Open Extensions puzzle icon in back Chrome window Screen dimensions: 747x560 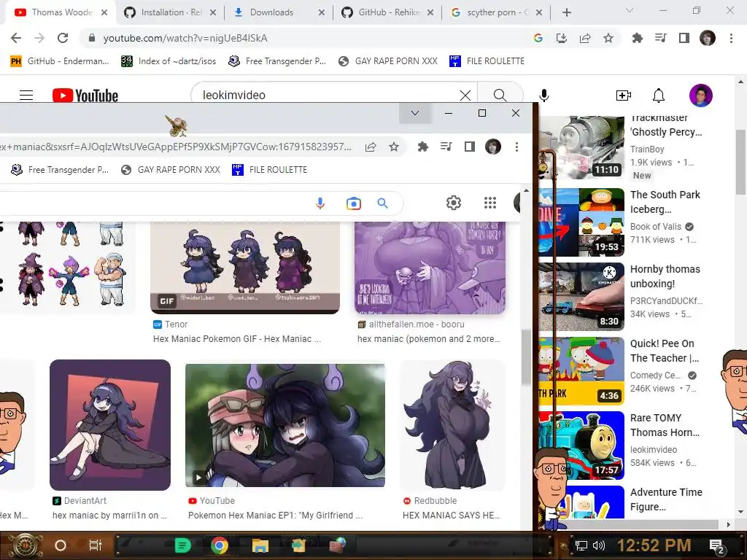[637, 38]
